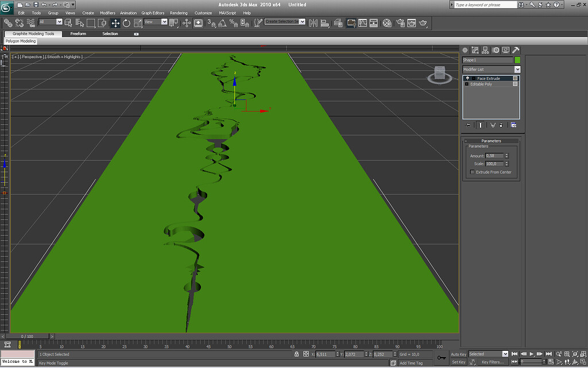Click the Mirror tool icon
The width and height of the screenshot is (588, 368).
(314, 23)
